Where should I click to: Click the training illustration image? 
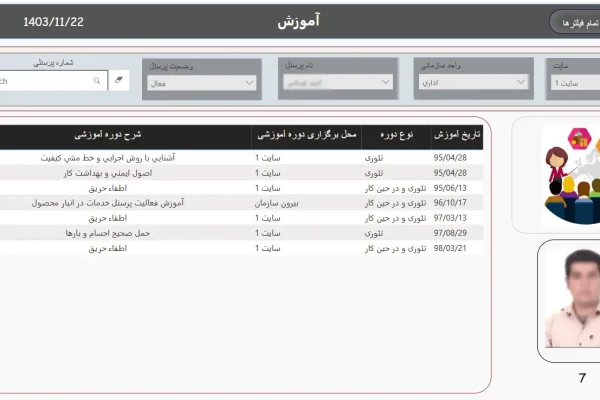tap(572, 176)
